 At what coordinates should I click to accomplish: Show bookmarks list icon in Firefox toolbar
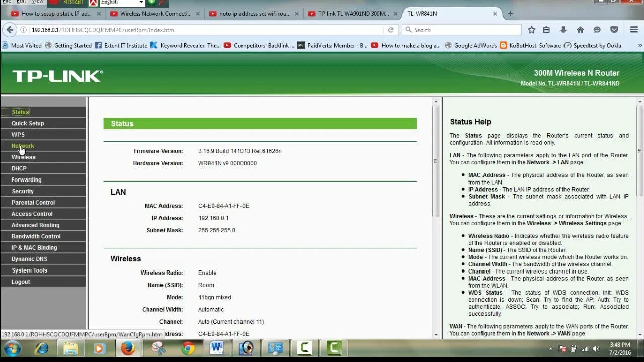tap(546, 30)
